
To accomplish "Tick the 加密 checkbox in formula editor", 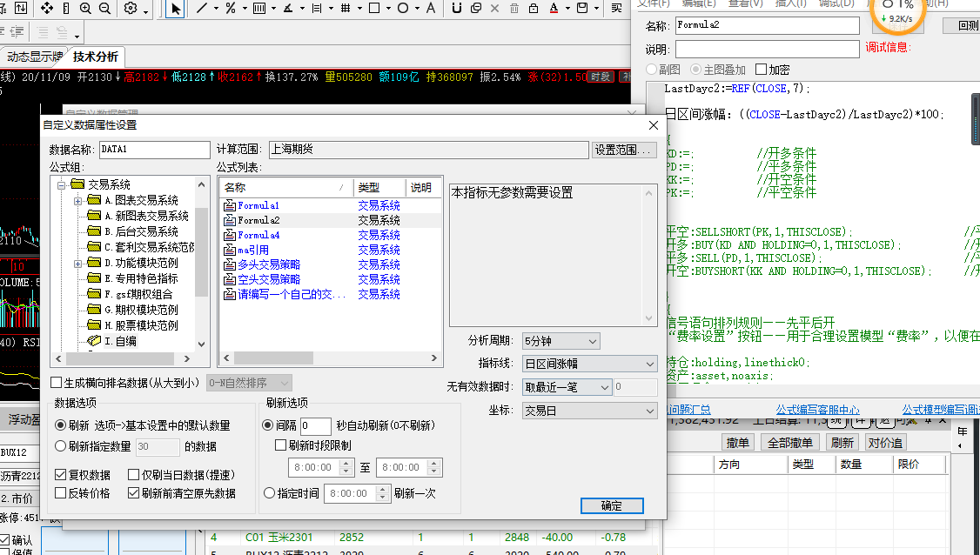I will coord(762,70).
